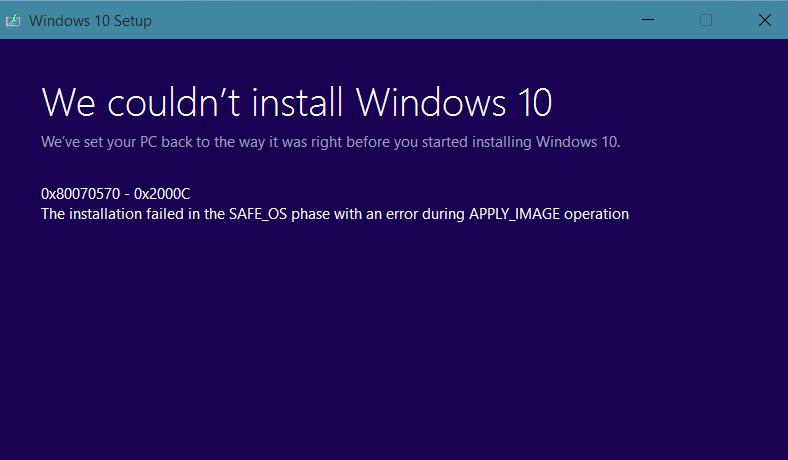
Task: Click the 'We couldn't install Windows 10' heading
Action: (297, 103)
